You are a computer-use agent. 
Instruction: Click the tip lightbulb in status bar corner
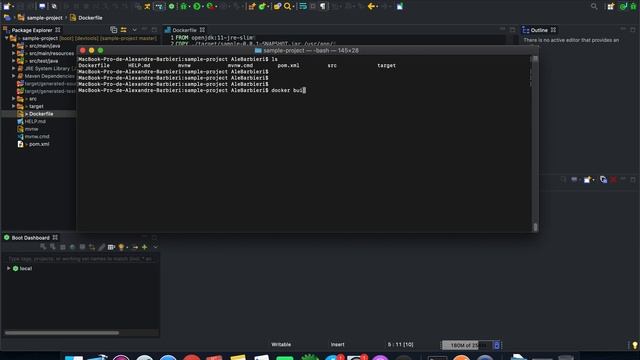click(x=634, y=345)
